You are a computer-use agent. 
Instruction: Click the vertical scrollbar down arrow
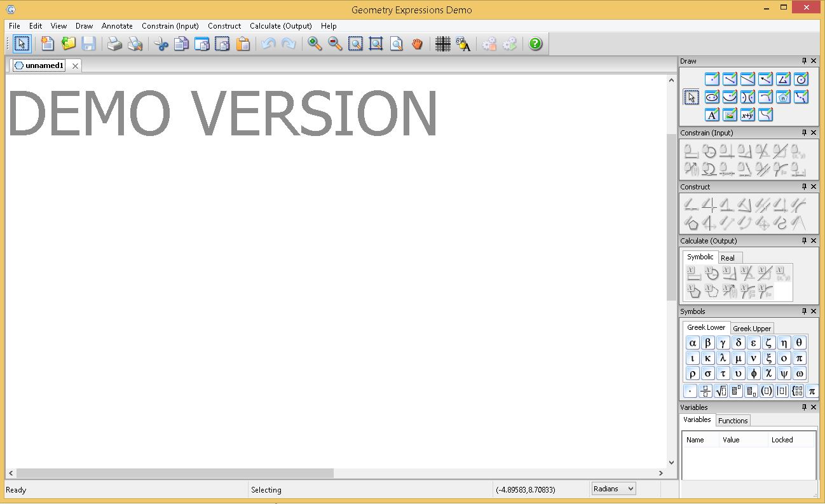pos(671,463)
